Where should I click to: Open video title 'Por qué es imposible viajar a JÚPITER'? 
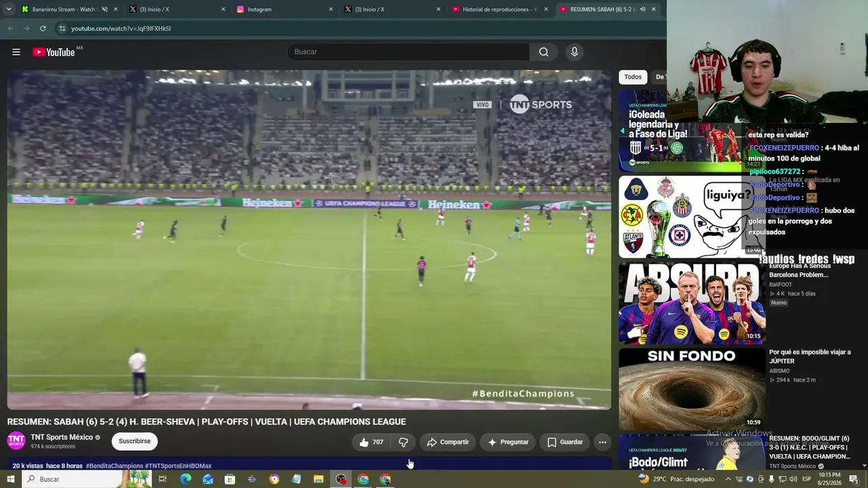810,357
